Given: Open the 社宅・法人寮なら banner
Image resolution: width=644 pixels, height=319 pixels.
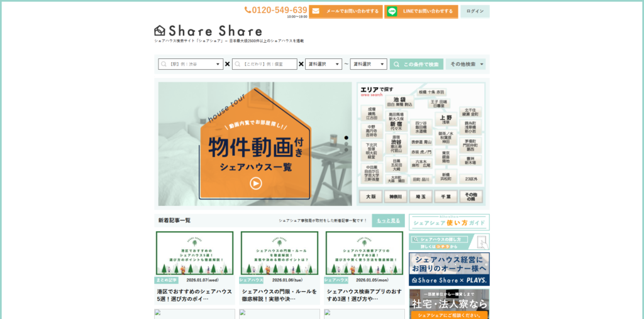Looking at the screenshot, I should 449,304.
